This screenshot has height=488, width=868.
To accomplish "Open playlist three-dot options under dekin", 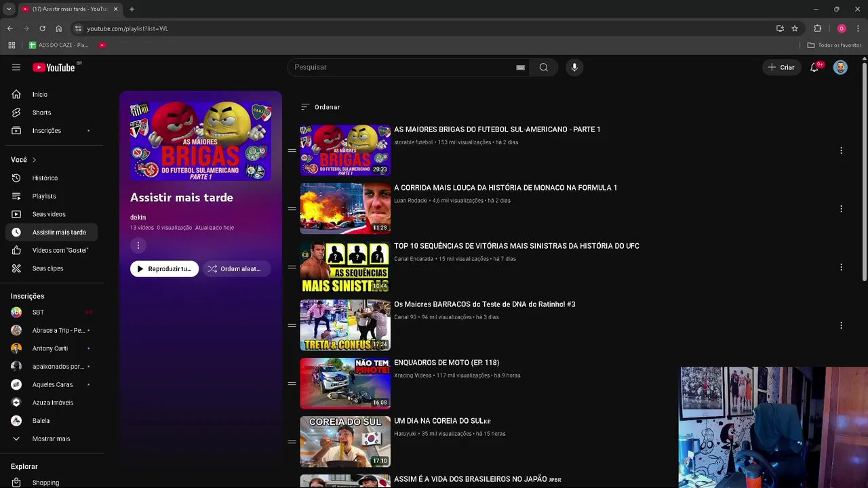I will pyautogui.click(x=138, y=245).
